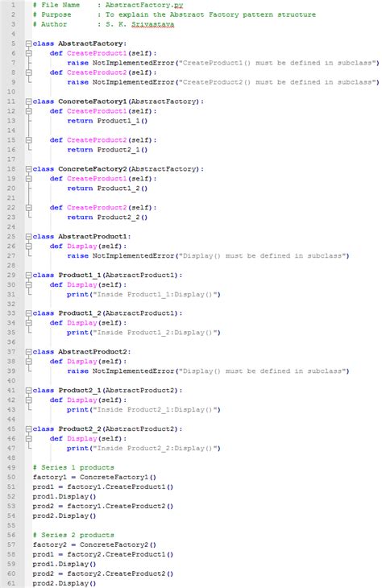Screen dimensions: 382x588
Task: Click CreateProduct2 on line 8
Action: click(97, 72)
